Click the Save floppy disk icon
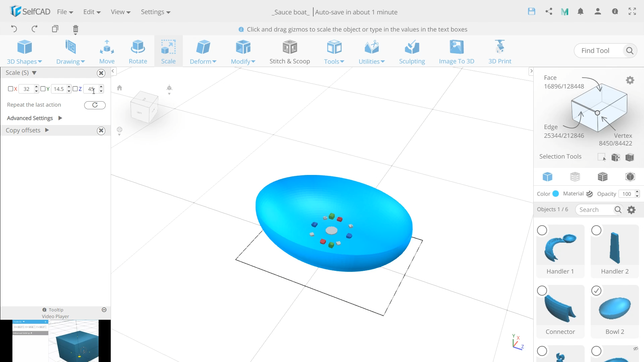Image resolution: width=644 pixels, height=362 pixels. click(532, 11)
